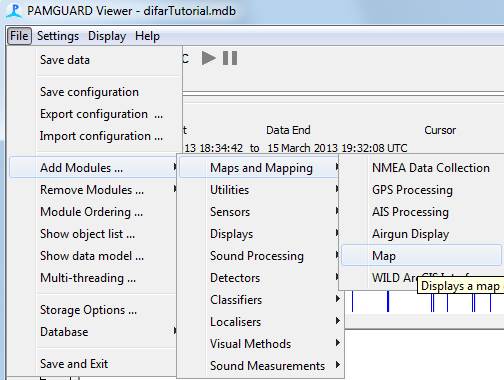Open Module Ordering ... dialog
This screenshot has height=380, width=504.
coord(93,212)
